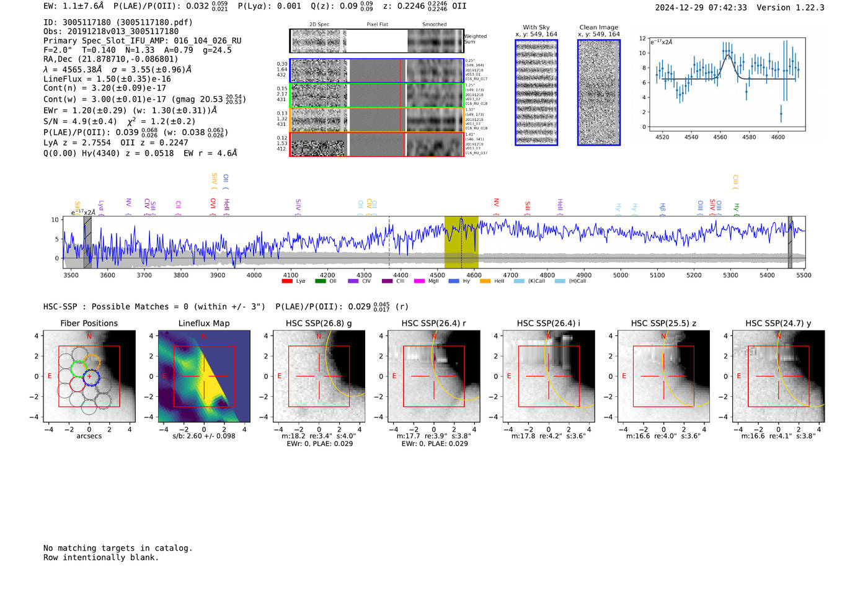
Task: Click the 2024-12-29 07:42:33 timestamp
Action: click(x=701, y=7)
